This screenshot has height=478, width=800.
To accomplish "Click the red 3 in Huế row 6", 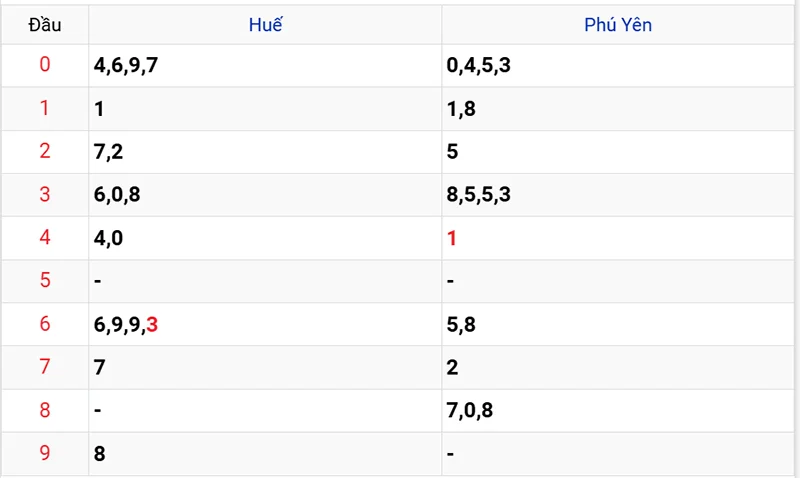I will click(x=152, y=324).
